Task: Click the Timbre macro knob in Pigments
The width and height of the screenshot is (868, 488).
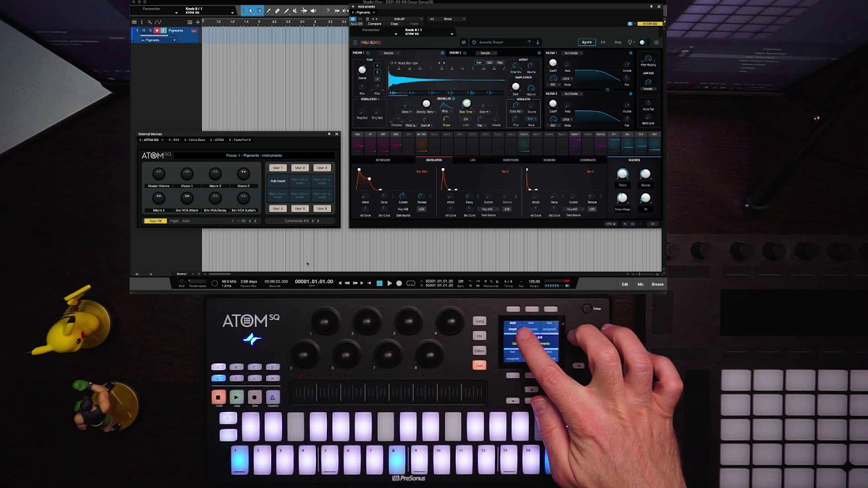Action: [623, 174]
